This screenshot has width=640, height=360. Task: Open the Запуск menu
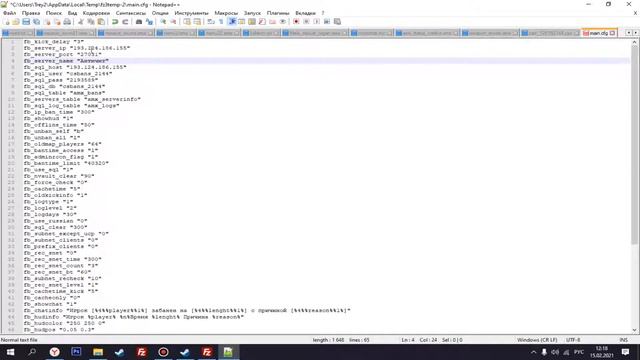pyautogui.click(x=252, y=13)
